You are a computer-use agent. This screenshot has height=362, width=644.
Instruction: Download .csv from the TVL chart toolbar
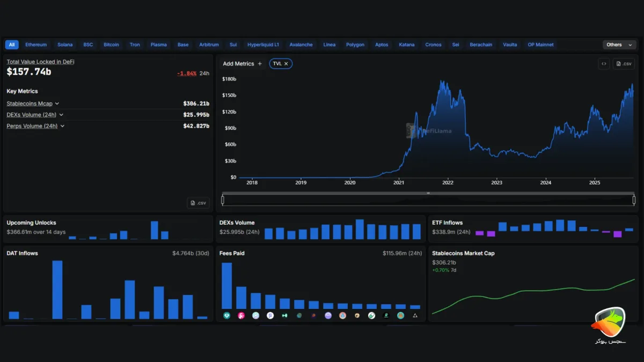point(625,64)
